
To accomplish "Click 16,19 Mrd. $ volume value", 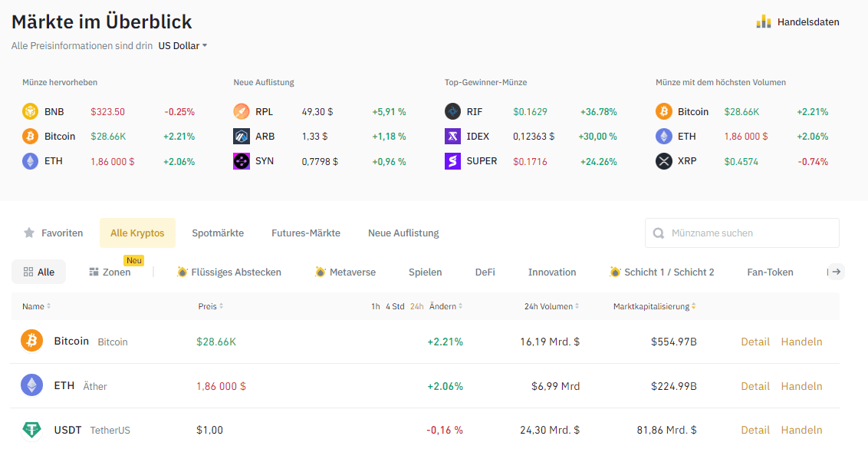I will (550, 342).
